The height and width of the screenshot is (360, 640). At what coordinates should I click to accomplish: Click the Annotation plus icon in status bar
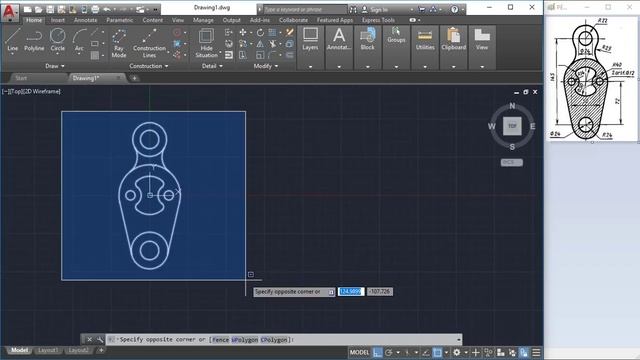pos(476,352)
